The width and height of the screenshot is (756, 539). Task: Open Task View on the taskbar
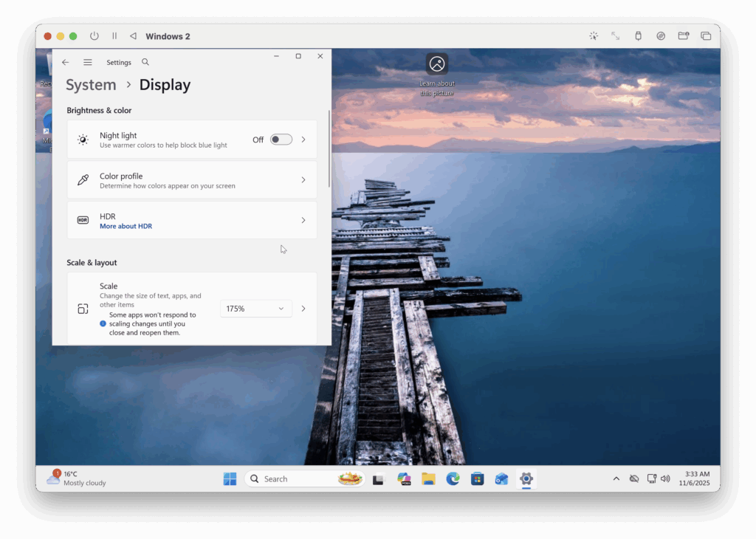[379, 479]
